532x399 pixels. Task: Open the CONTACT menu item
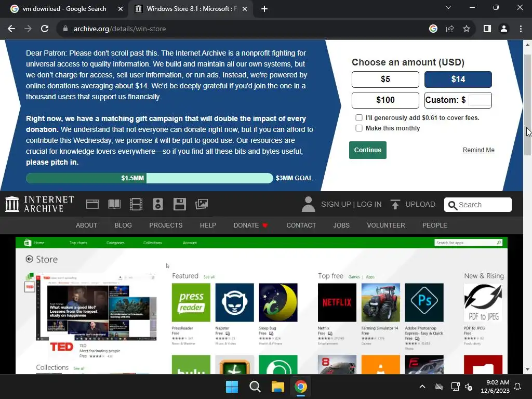tap(301, 225)
